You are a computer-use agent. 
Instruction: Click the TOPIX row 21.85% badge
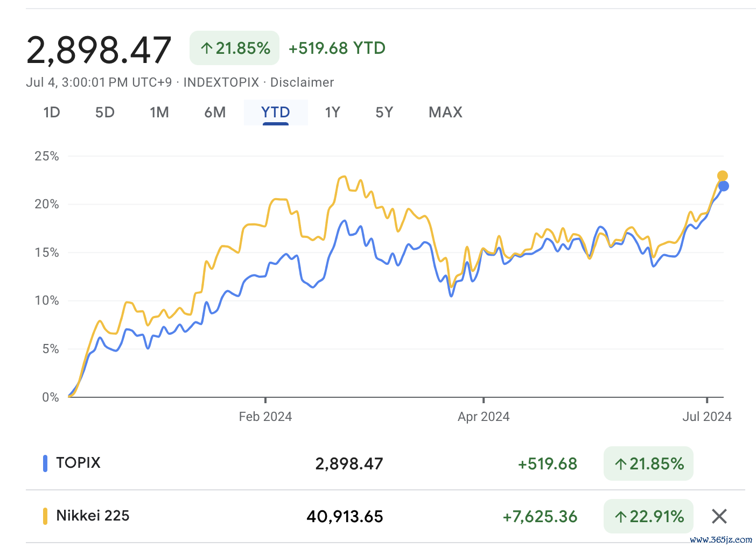(x=648, y=463)
